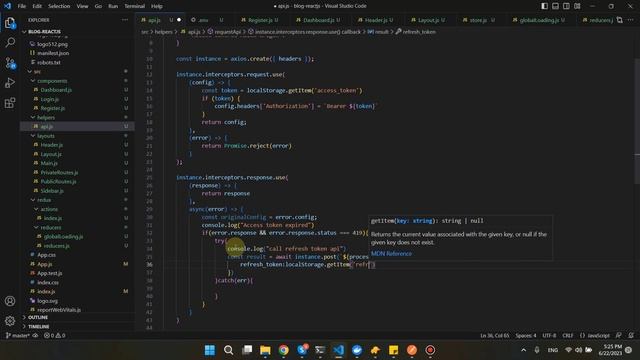The height and width of the screenshot is (360, 640).
Task: Open the Run menu
Action: pyautogui.click(x=113, y=6)
